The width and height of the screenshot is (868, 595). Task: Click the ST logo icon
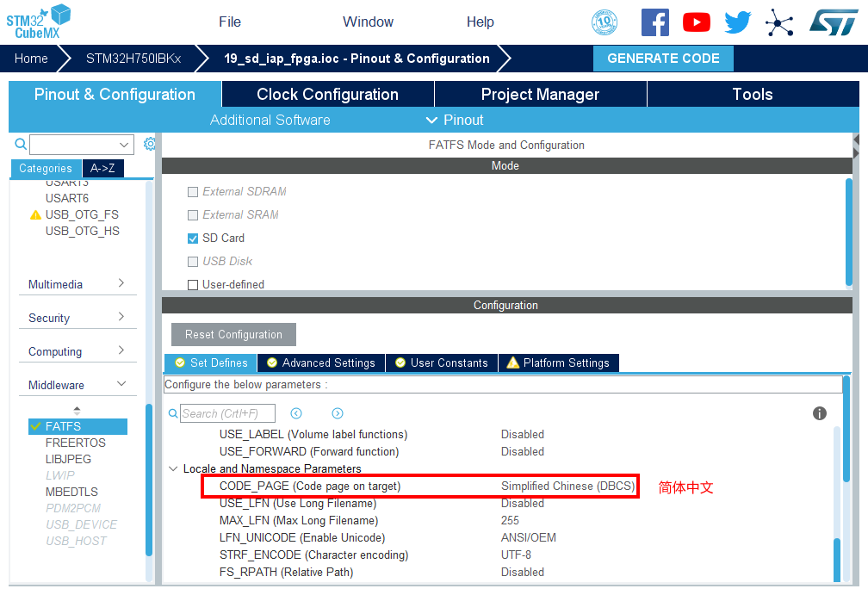tap(833, 22)
